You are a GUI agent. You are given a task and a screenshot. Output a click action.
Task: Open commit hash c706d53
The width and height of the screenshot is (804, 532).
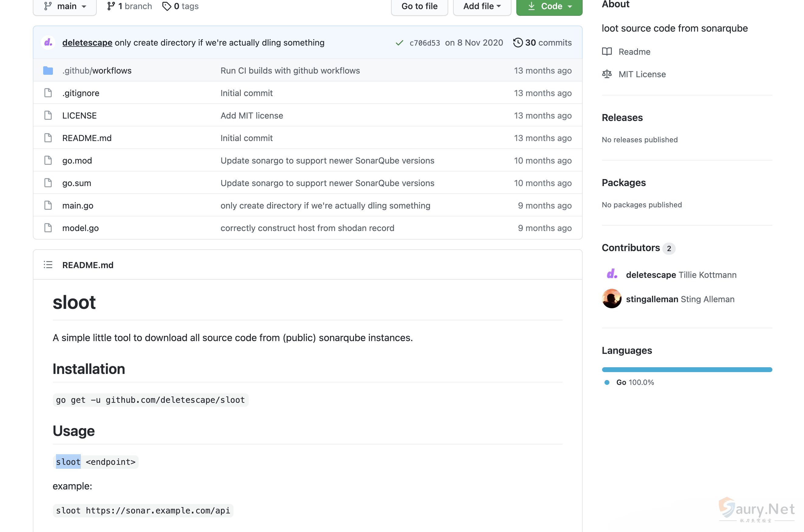[x=424, y=43]
